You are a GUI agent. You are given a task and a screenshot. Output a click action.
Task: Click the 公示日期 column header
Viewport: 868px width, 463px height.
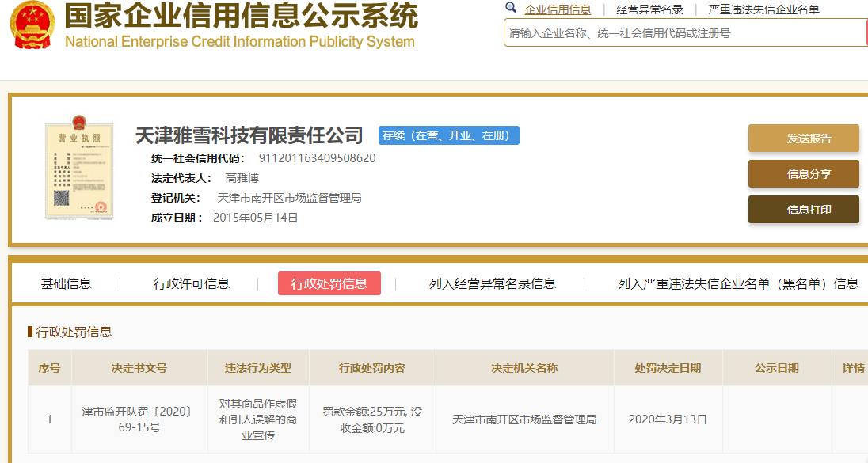click(777, 368)
